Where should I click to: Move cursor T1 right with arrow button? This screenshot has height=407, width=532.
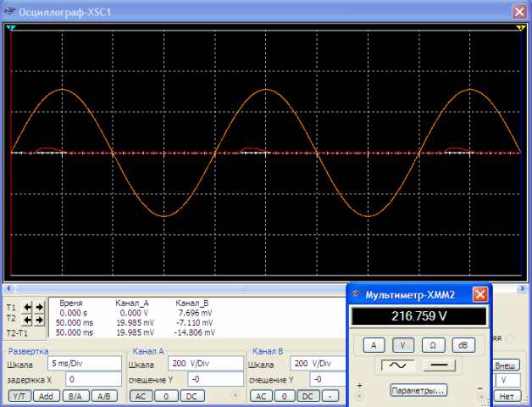click(x=39, y=307)
